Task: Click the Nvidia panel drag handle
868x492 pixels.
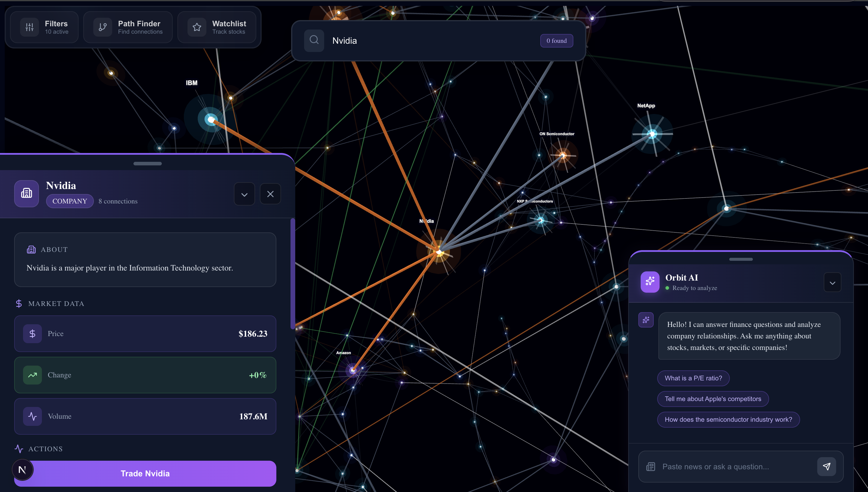Action: click(x=147, y=164)
